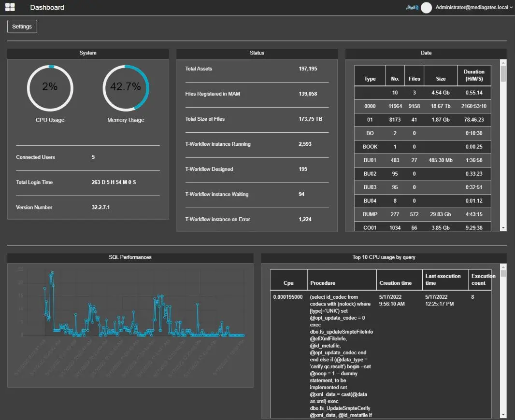Screen dimensions: 515x420
Task: Click the CPU Usage circular gauge
Action: tap(50, 88)
